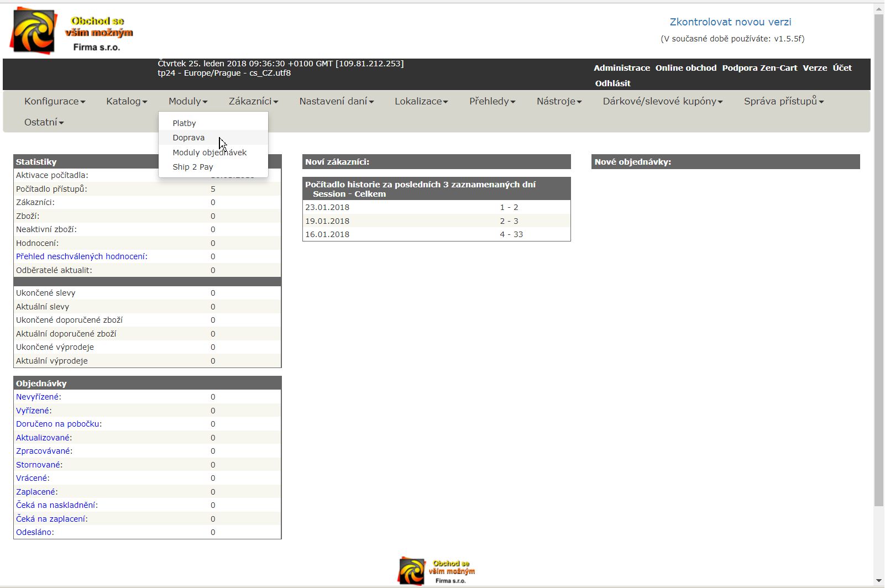Click Odhlásit to log out

(x=612, y=83)
